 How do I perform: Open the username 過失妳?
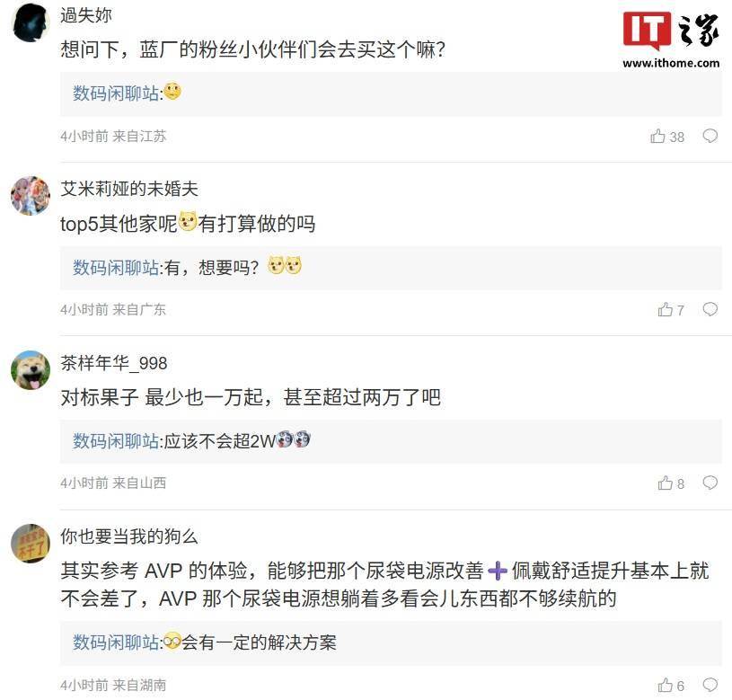(x=86, y=15)
